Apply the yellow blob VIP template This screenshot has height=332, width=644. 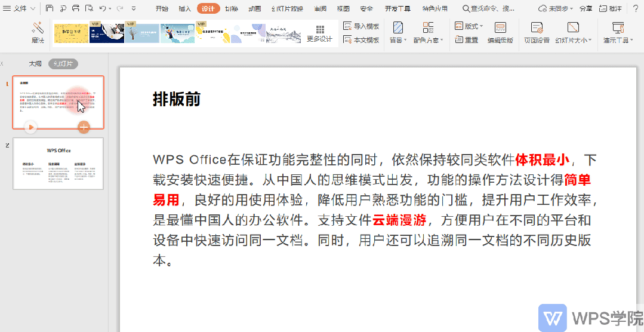point(212,33)
